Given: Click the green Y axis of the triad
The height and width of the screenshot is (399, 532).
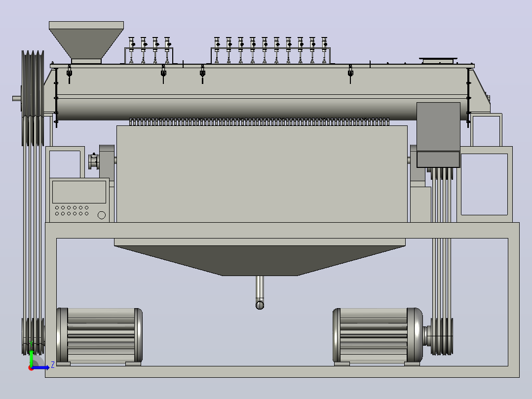Looking at the screenshot, I should coord(31,358).
